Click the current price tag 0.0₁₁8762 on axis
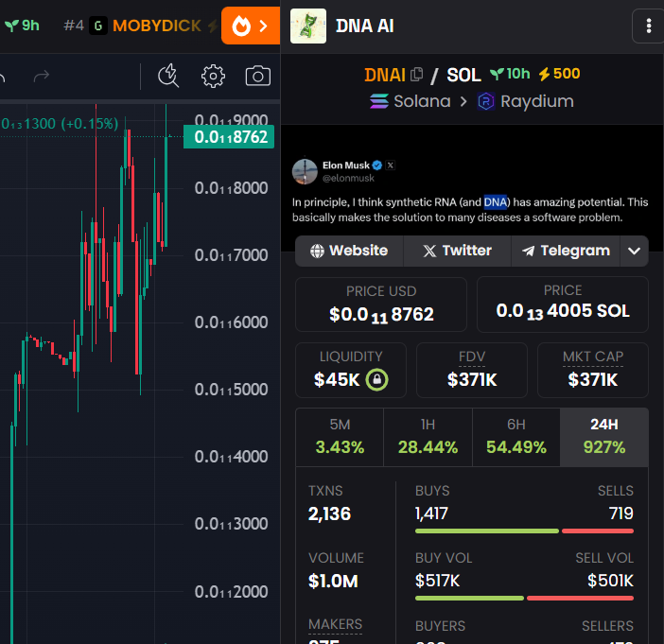 pyautogui.click(x=229, y=137)
